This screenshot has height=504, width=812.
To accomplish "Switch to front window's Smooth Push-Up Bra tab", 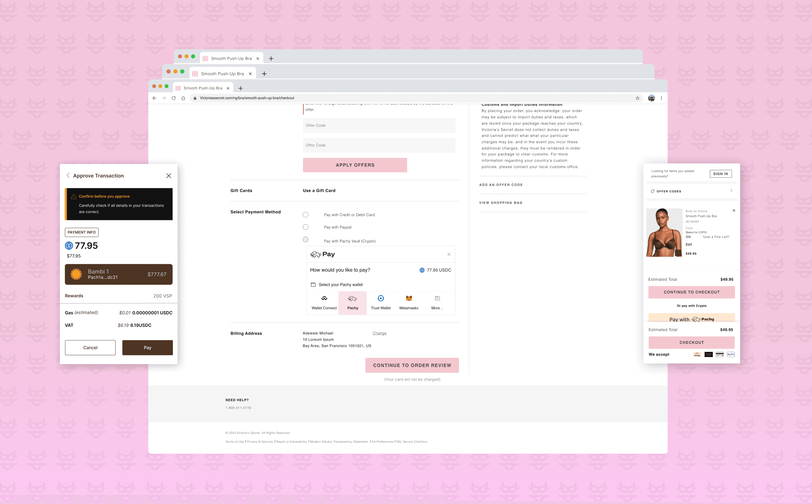I will (203, 88).
